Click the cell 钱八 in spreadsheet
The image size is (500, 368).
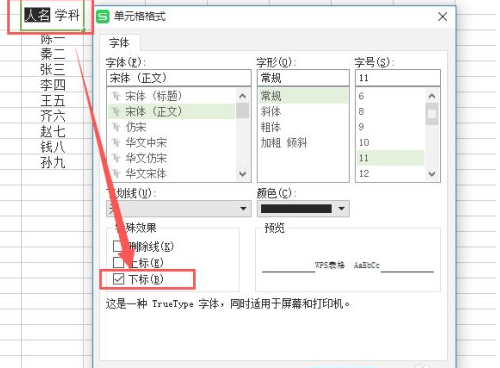(x=53, y=147)
